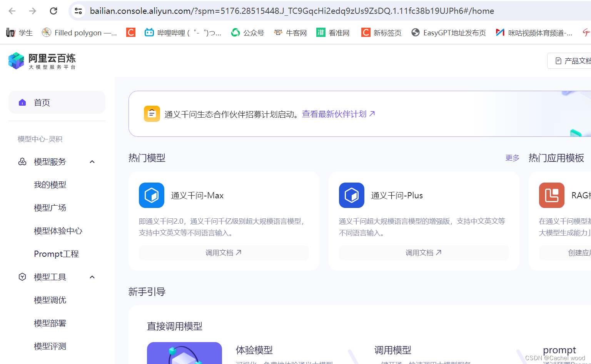Click the 模型工具 section icon

pyautogui.click(x=22, y=277)
